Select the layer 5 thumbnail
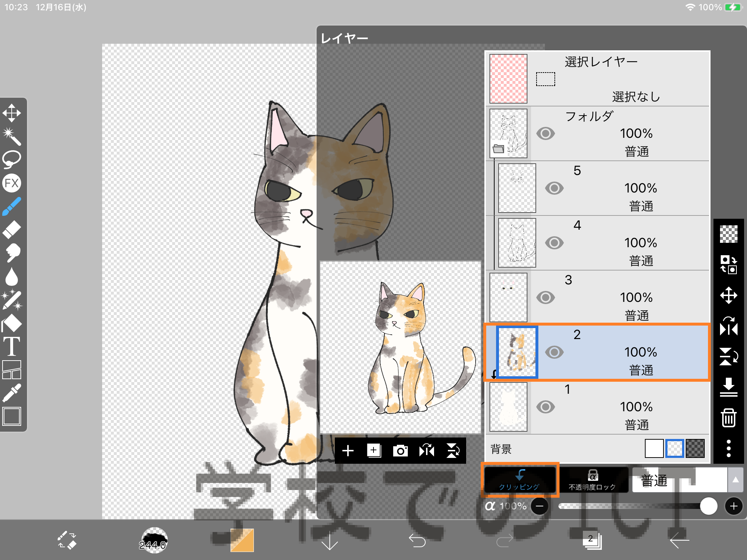747x560 pixels. [x=517, y=188]
